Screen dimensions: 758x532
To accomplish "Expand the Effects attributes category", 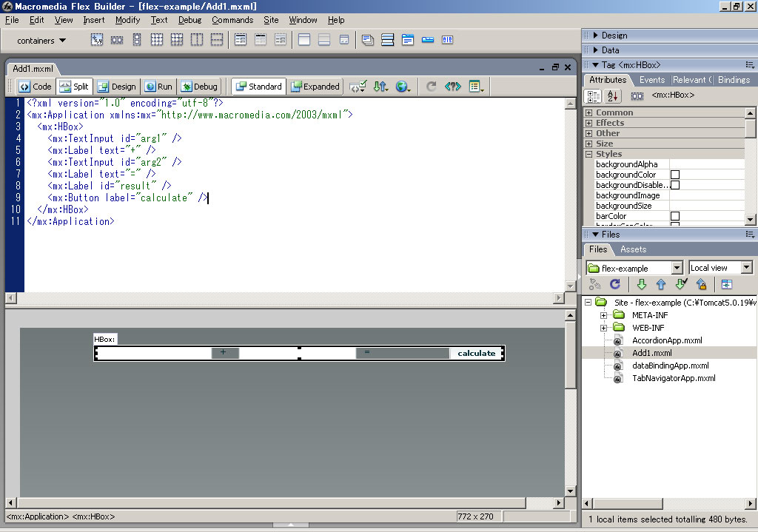I will pyautogui.click(x=588, y=123).
